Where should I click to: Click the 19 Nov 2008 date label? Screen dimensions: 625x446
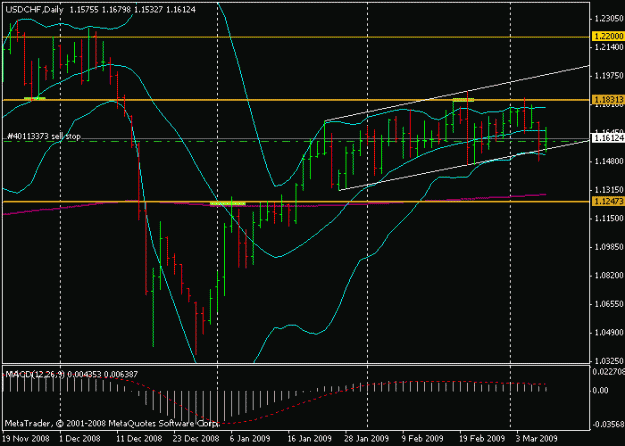[x=26, y=439]
